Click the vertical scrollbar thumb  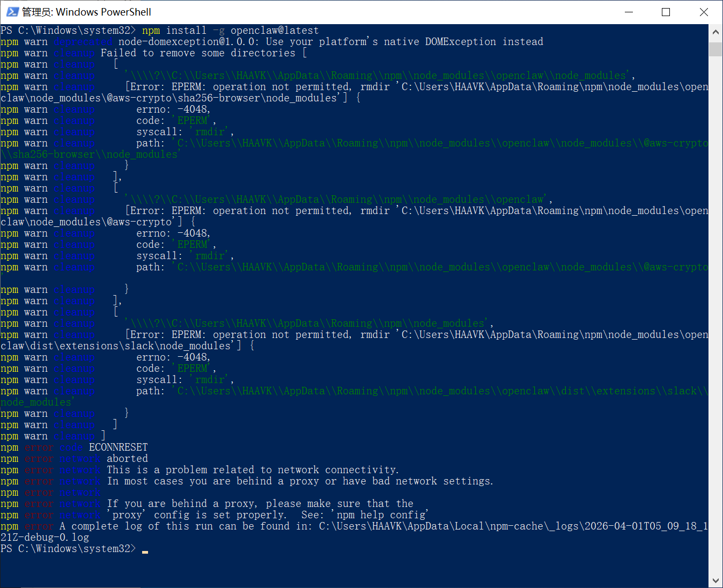[715, 49]
